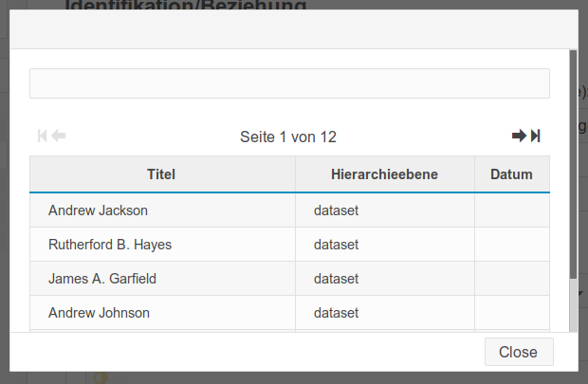Jump to the first results page
588x384 pixels.
pos(42,136)
